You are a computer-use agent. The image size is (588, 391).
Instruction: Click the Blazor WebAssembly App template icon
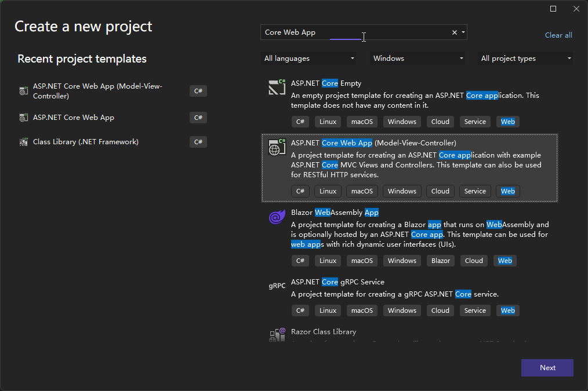(x=277, y=217)
